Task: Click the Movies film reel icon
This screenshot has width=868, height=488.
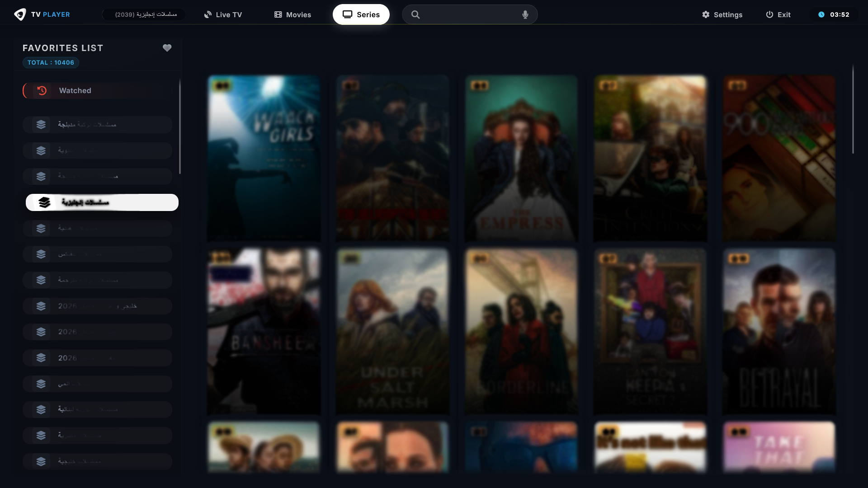Action: pyautogui.click(x=278, y=14)
